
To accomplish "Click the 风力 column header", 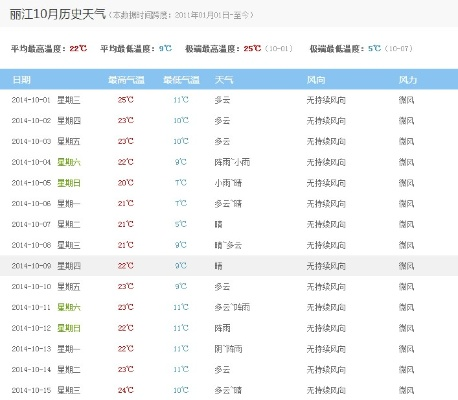I will tap(408, 80).
